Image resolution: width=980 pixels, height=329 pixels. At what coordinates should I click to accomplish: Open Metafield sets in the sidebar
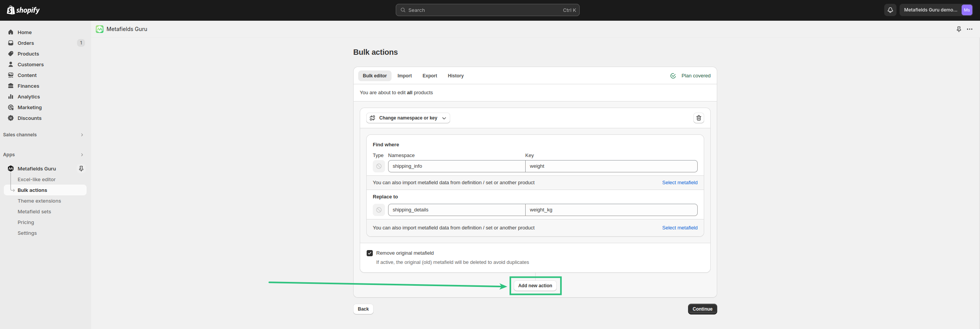(34, 211)
